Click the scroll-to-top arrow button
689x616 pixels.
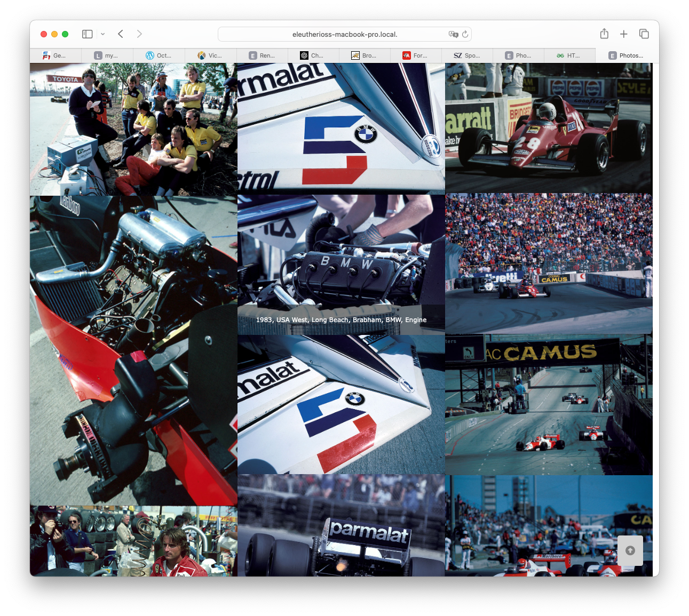click(630, 550)
